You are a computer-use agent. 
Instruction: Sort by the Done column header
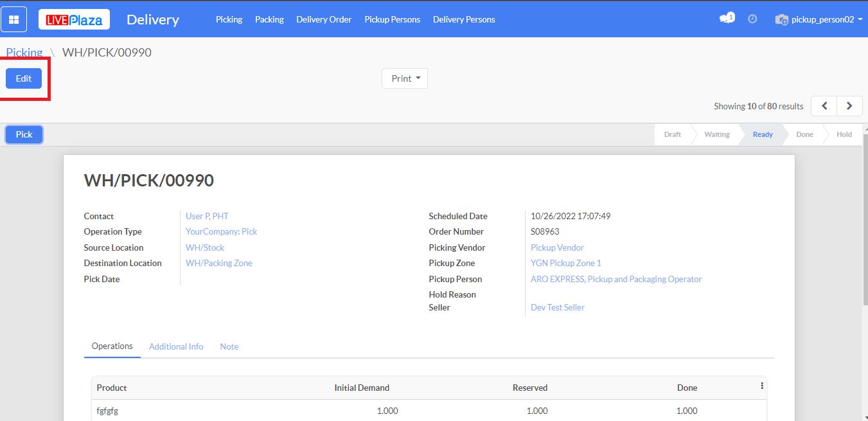(x=687, y=388)
